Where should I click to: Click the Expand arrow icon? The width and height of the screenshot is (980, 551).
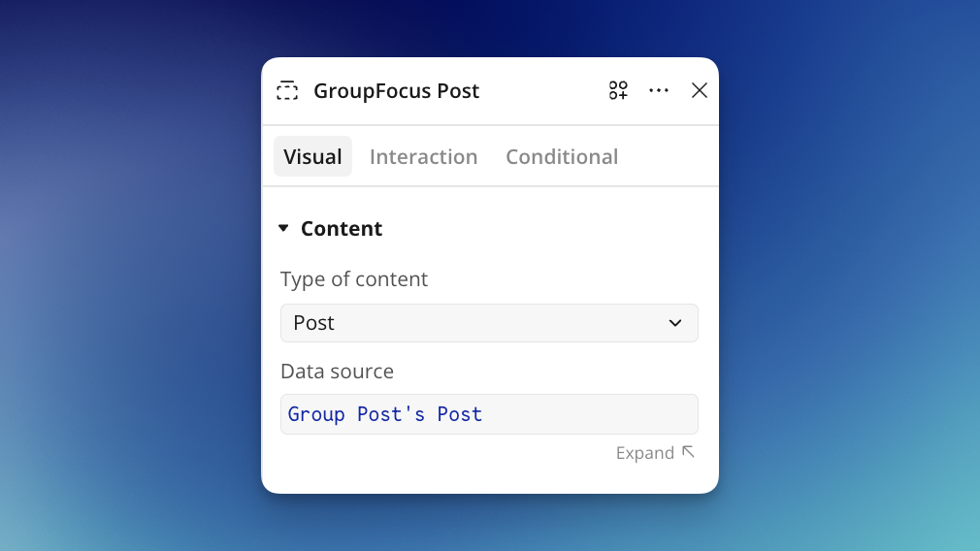click(x=688, y=452)
